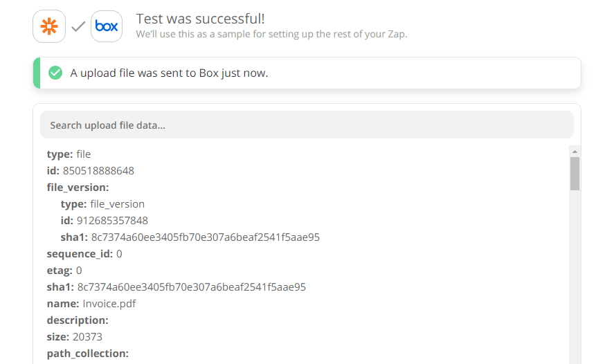
Task: Click the sequence_id field row
Action: click(84, 254)
